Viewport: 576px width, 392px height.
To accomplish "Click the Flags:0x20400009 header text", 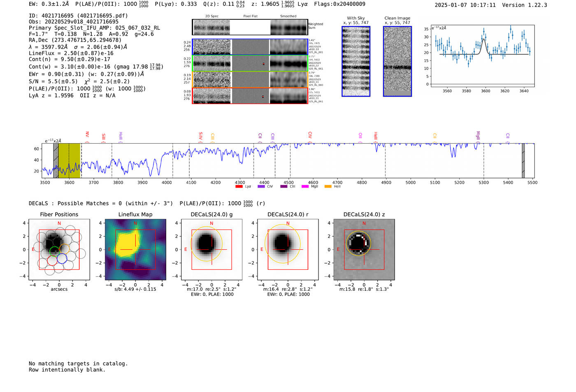I will pos(339,4).
